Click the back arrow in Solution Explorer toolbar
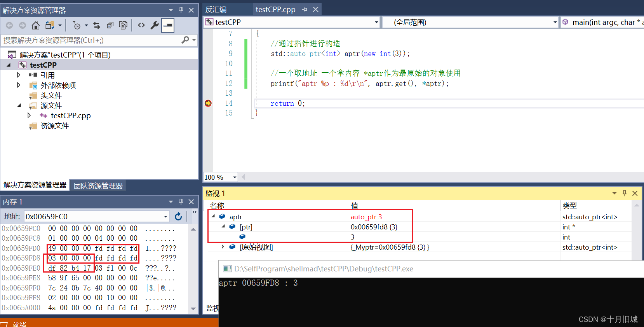Viewport: 644px width, 327px height. pos(9,25)
